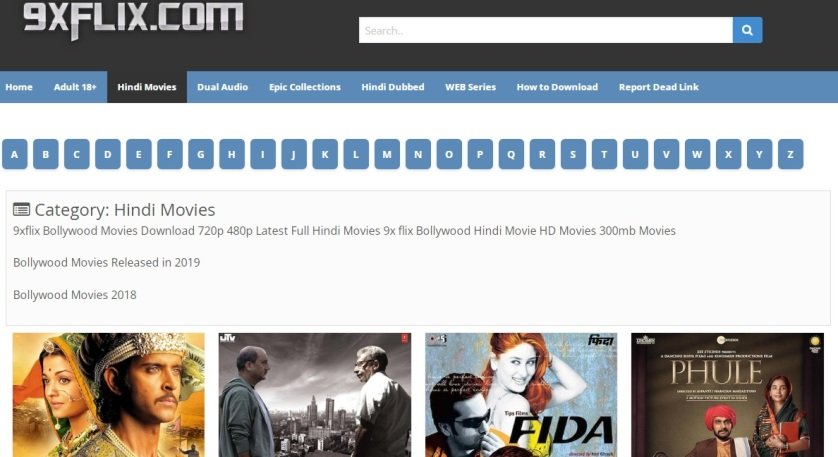Filter movies by letter Y

759,154
